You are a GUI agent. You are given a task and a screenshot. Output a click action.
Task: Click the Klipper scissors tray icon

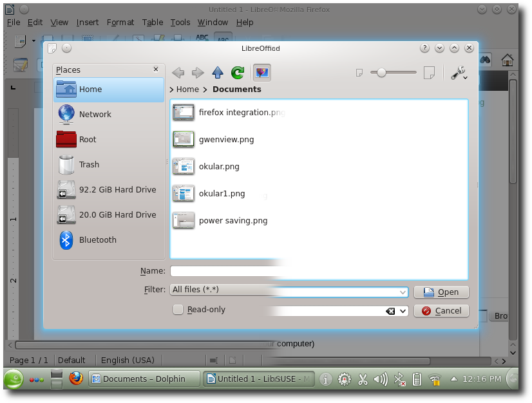tap(363, 379)
